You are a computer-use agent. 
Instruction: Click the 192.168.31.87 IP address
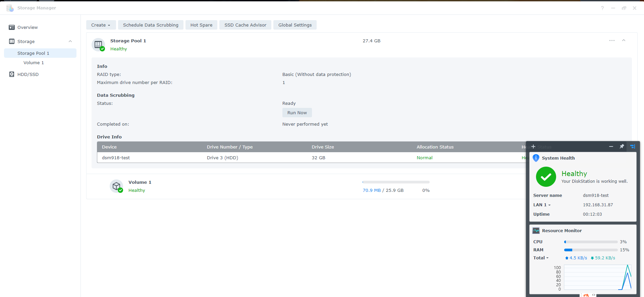[598, 205]
